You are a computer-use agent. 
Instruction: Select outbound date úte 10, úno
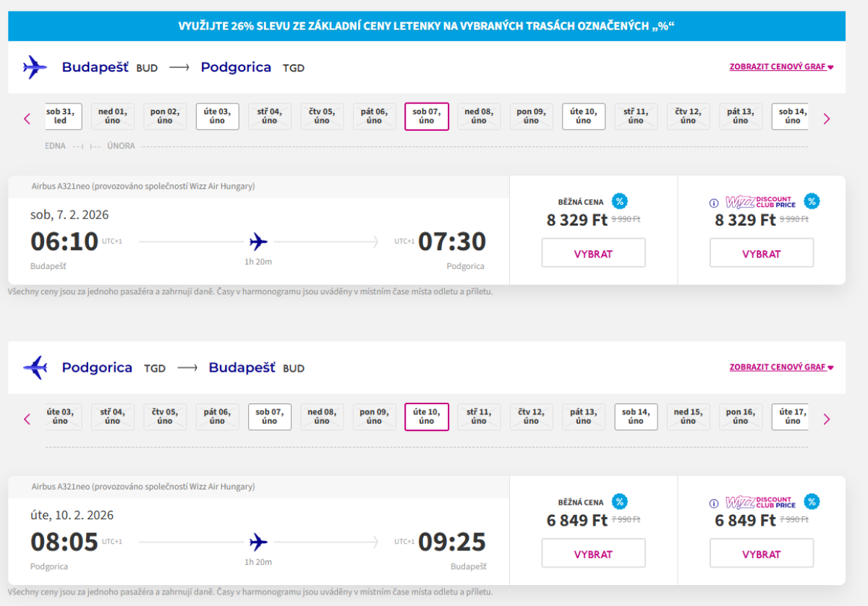tap(583, 116)
